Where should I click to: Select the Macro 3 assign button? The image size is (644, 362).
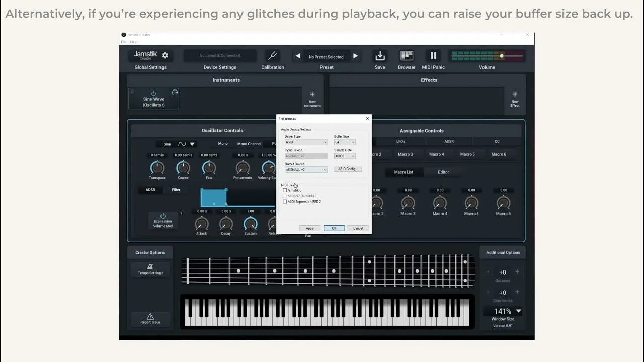coord(405,154)
